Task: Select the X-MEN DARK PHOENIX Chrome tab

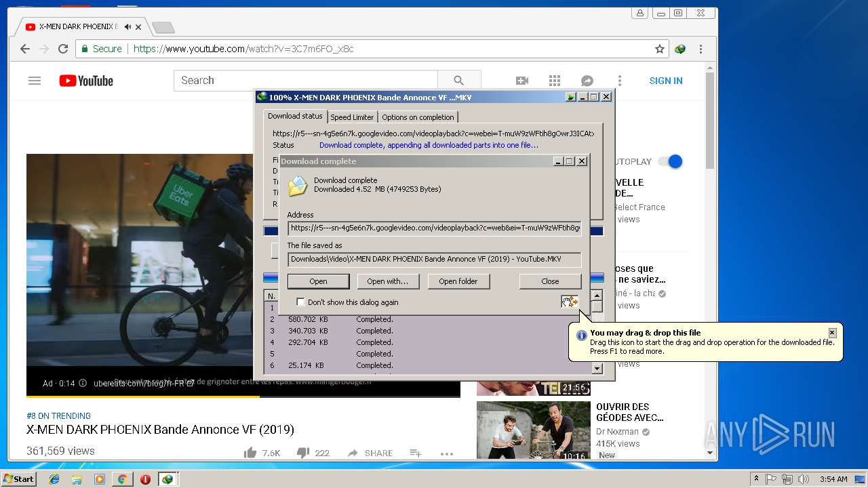Action: [79, 27]
